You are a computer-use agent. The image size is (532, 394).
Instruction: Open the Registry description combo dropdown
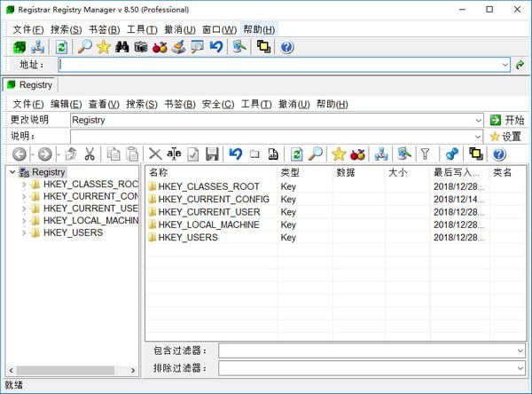[478, 120]
